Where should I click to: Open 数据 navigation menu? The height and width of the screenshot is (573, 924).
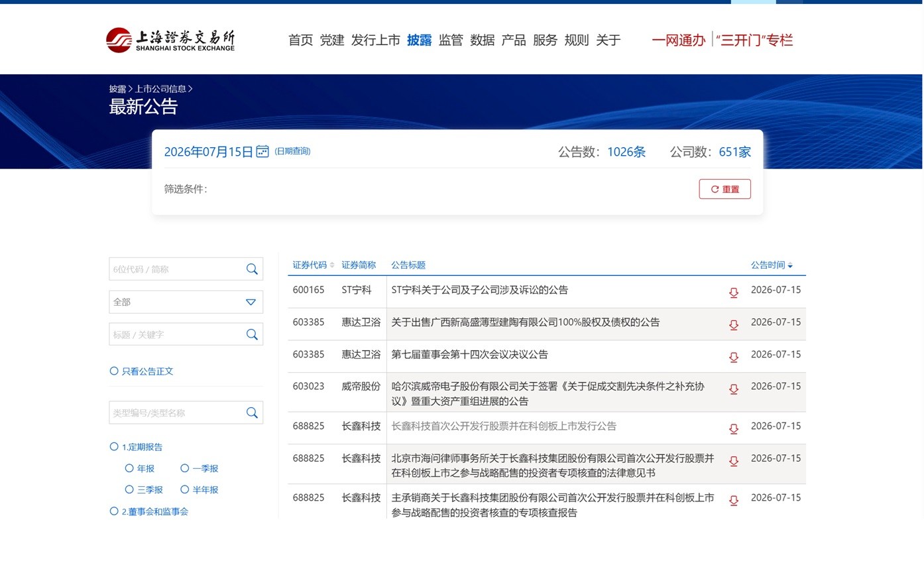point(483,40)
